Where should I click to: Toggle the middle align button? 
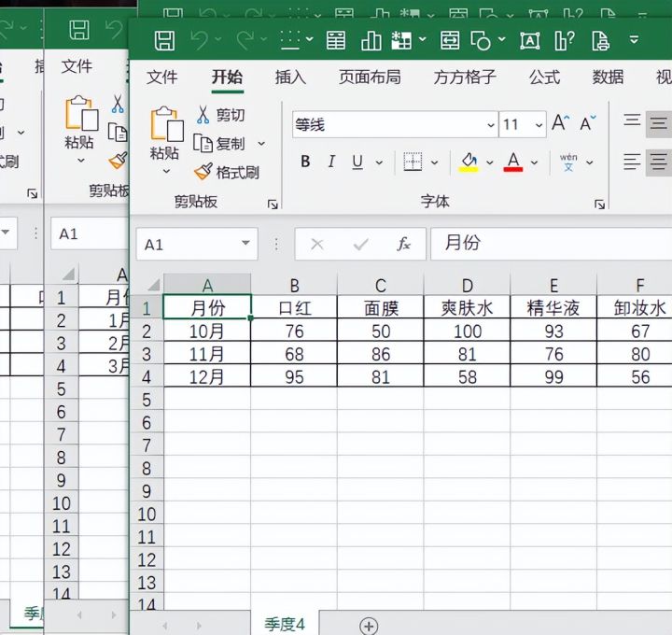pyautogui.click(x=658, y=124)
